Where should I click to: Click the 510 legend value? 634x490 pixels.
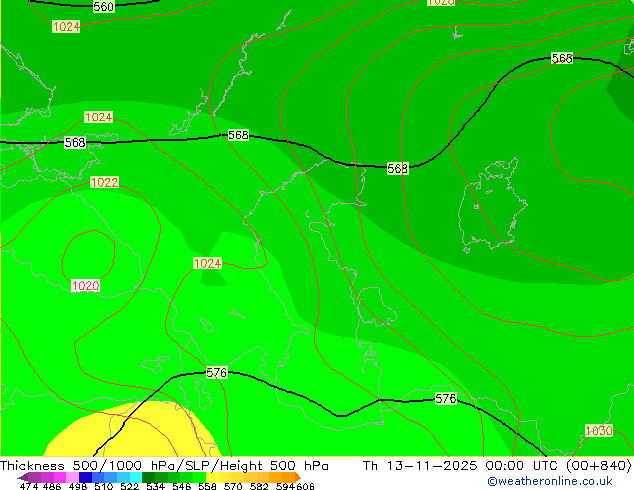tap(104, 486)
